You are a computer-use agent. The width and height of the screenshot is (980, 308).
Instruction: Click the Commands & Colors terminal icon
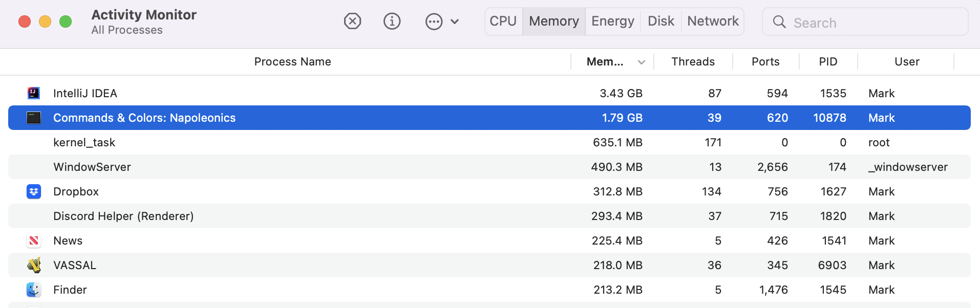[34, 118]
